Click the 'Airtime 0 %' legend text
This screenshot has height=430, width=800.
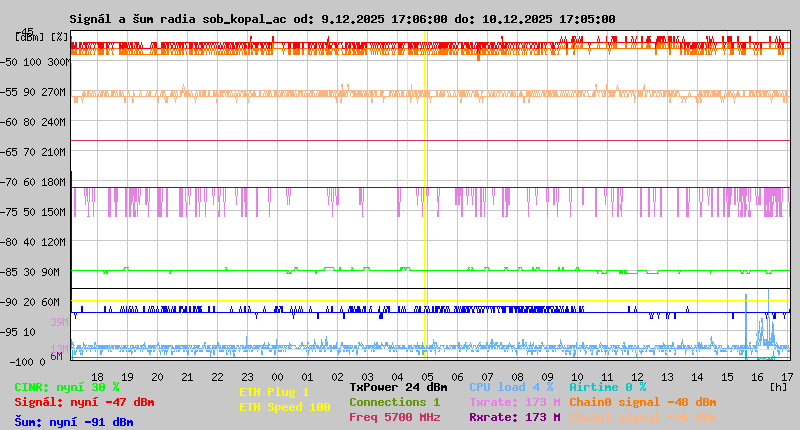pyautogui.click(x=608, y=387)
